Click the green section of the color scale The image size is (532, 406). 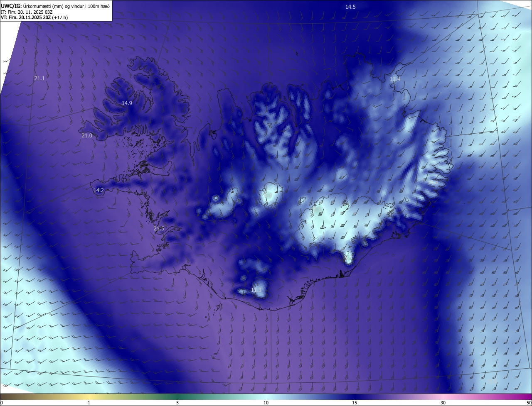[177, 396]
